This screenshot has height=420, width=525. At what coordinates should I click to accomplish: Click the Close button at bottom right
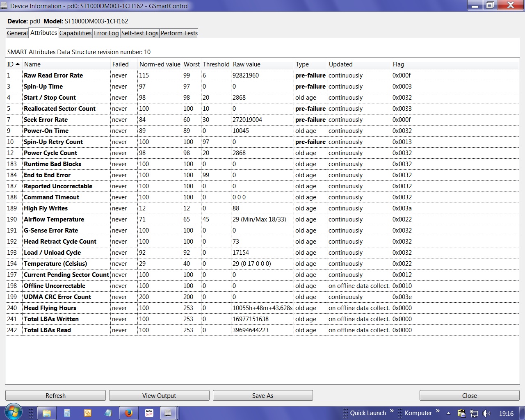469,395
